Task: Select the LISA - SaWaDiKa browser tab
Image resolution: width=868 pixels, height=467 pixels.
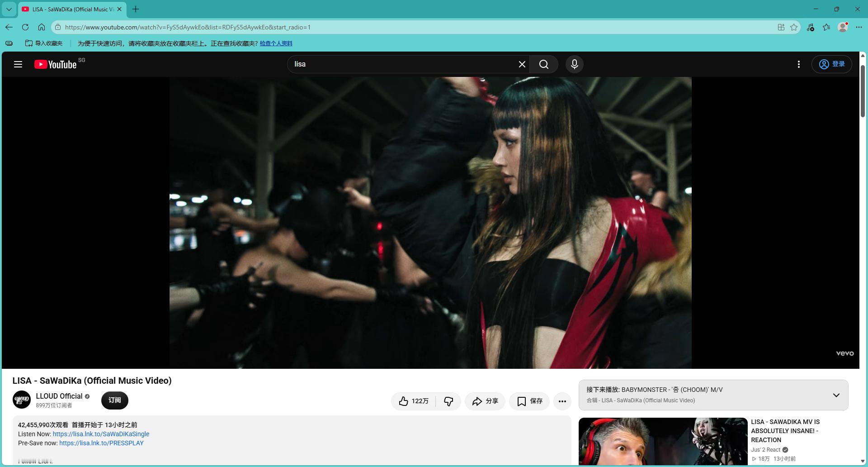Action: (72, 9)
